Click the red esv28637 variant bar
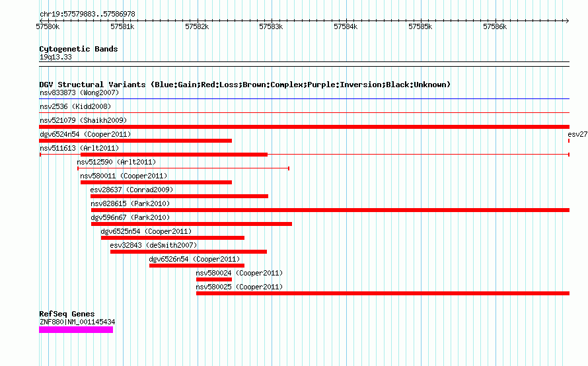 [x=179, y=196]
